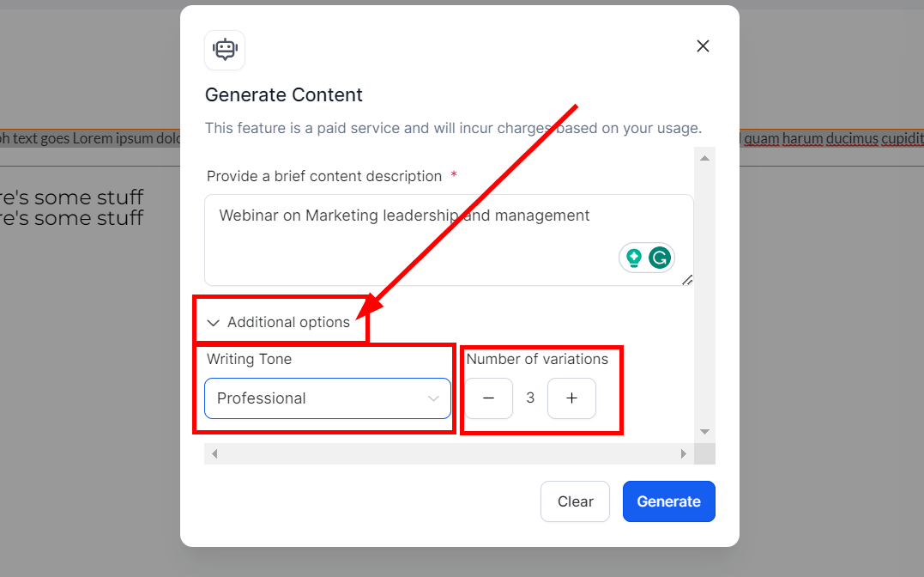Screen dimensions: 924x577
Task: Increase variations with the plus icon
Action: (571, 398)
